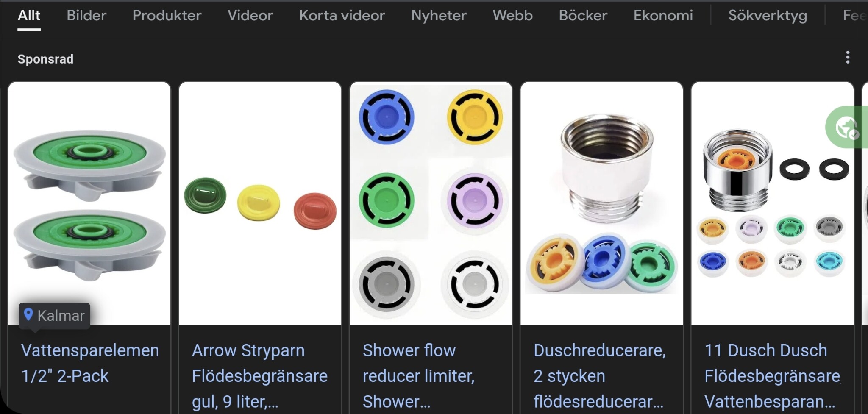868x414 pixels.
Task: Open Shower flow reducer limiter link
Action: tap(418, 376)
